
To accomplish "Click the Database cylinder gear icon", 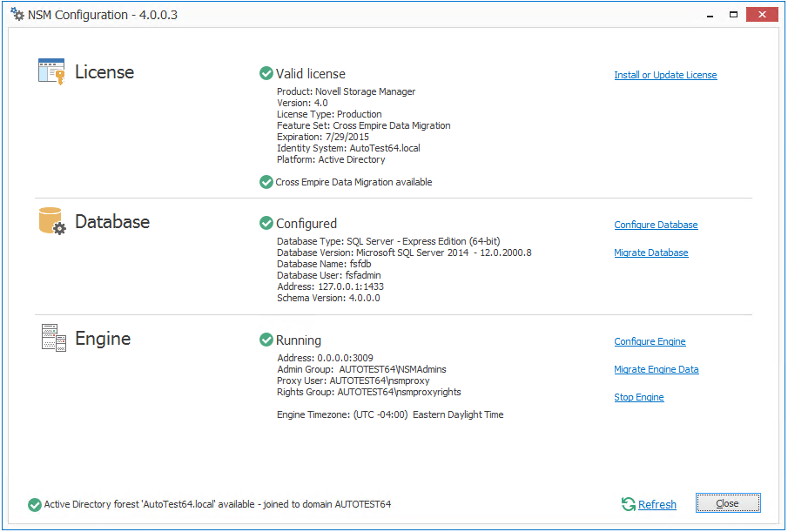I will pyautogui.click(x=51, y=221).
